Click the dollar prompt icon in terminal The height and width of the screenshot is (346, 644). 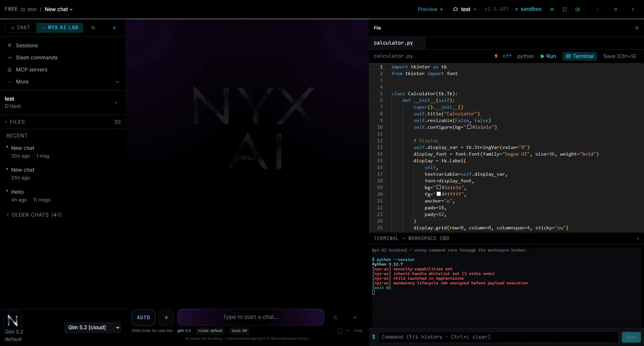tap(374, 337)
